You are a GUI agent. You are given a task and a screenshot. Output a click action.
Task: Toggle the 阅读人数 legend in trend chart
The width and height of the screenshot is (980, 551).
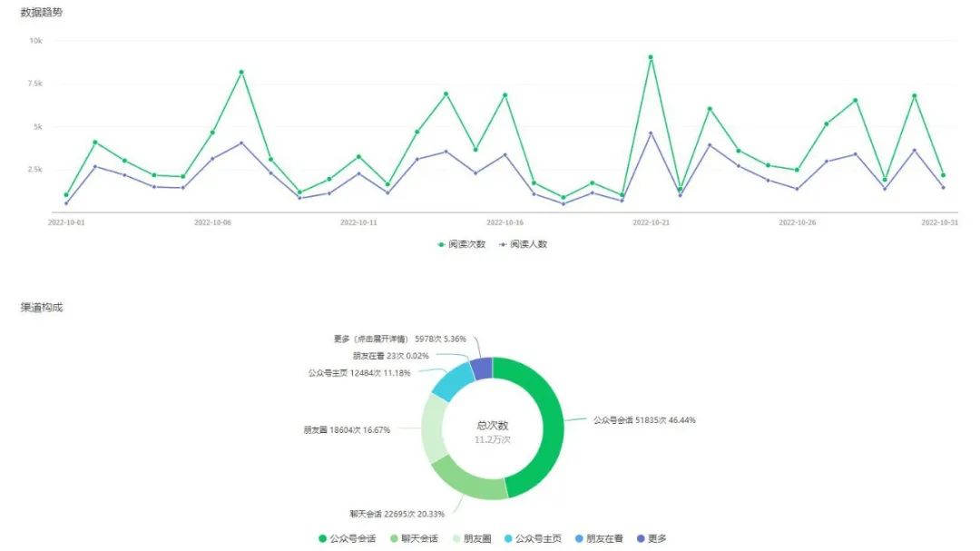[x=523, y=244]
